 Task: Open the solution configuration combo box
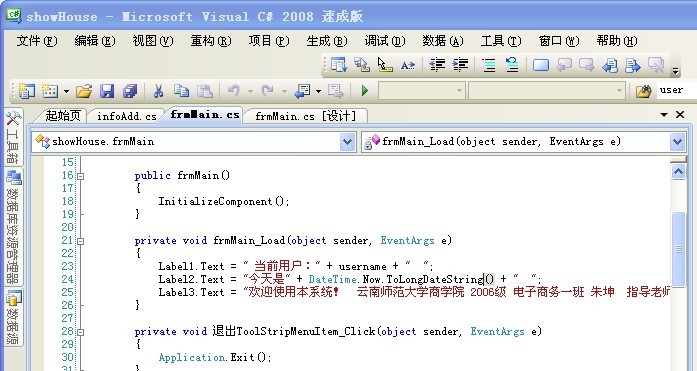(x=421, y=91)
